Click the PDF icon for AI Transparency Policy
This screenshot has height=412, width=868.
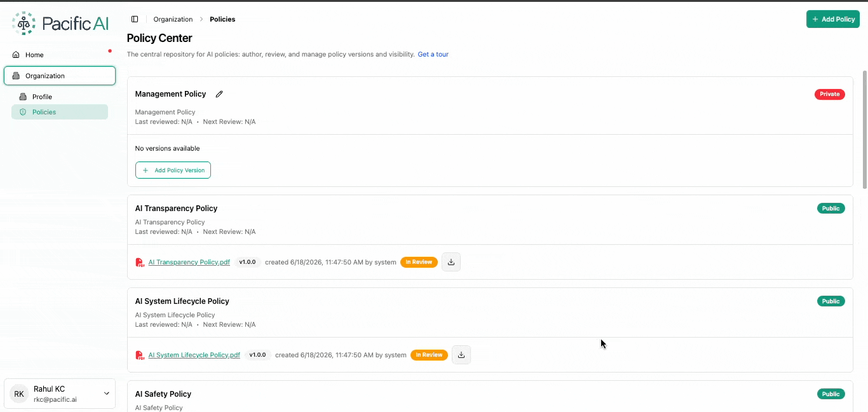[x=140, y=263]
